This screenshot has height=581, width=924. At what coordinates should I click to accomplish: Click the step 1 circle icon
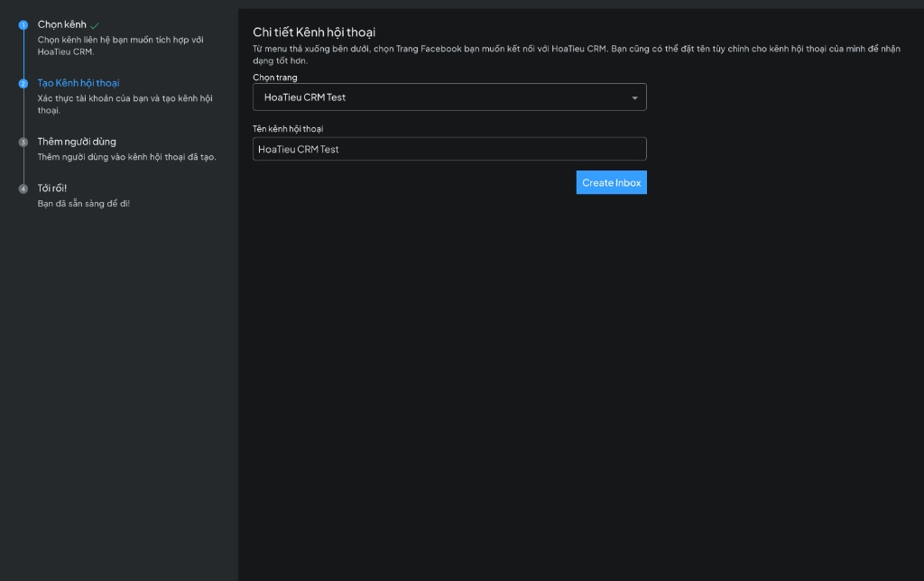23,25
